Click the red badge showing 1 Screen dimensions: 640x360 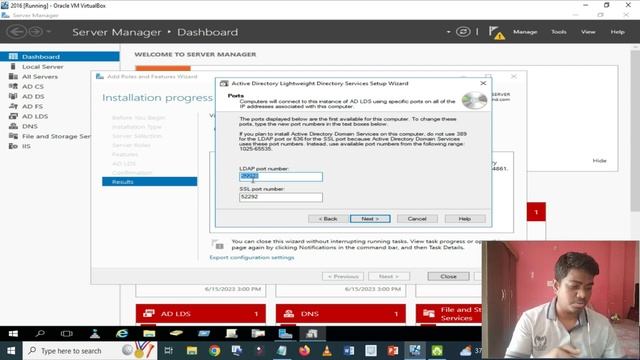pyautogui.click(x=536, y=212)
